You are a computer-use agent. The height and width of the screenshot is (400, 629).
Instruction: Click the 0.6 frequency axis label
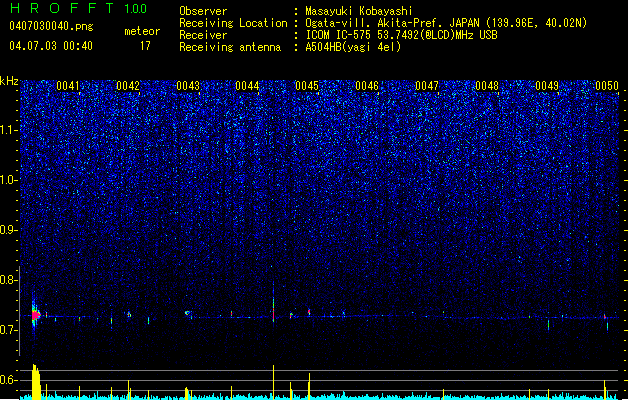[x=8, y=380]
